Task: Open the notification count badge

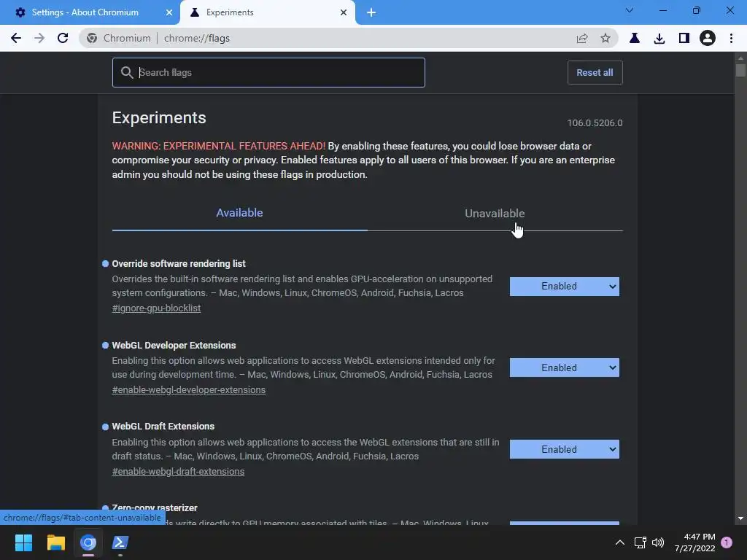Action: (x=727, y=542)
